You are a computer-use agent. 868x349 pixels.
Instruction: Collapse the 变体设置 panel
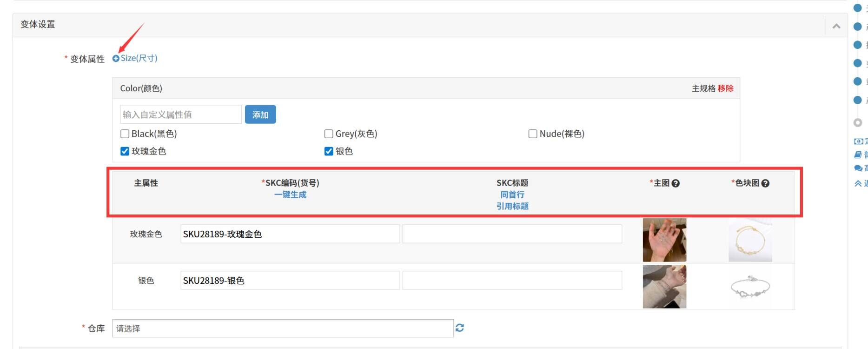tap(836, 26)
